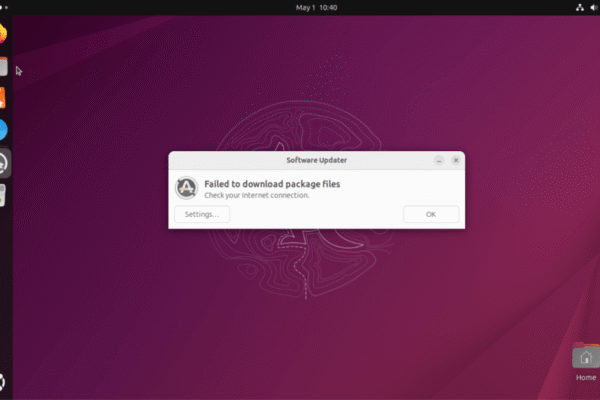Click the 'Check your Internet connection.' message
The height and width of the screenshot is (400, 600).
point(256,195)
